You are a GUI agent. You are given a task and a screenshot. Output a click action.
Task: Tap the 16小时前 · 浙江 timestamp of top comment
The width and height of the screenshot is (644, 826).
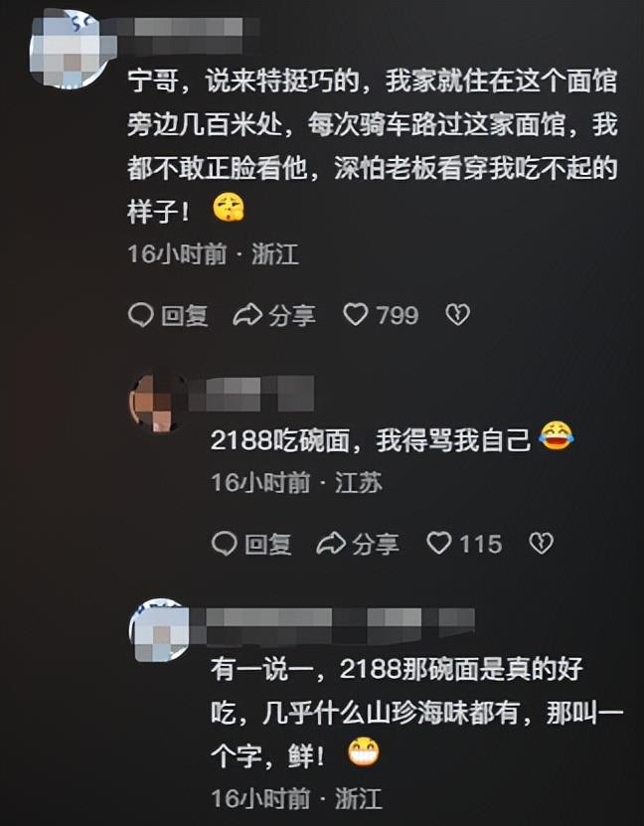click(x=214, y=253)
